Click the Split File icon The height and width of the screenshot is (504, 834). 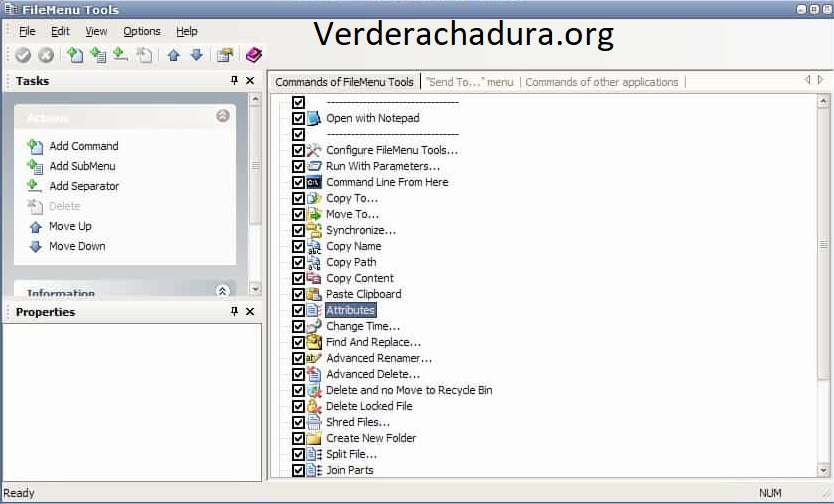pos(314,454)
